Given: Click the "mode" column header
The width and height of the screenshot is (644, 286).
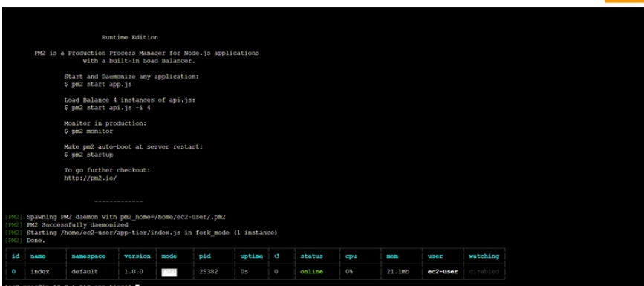Looking at the screenshot, I should coord(169,256).
